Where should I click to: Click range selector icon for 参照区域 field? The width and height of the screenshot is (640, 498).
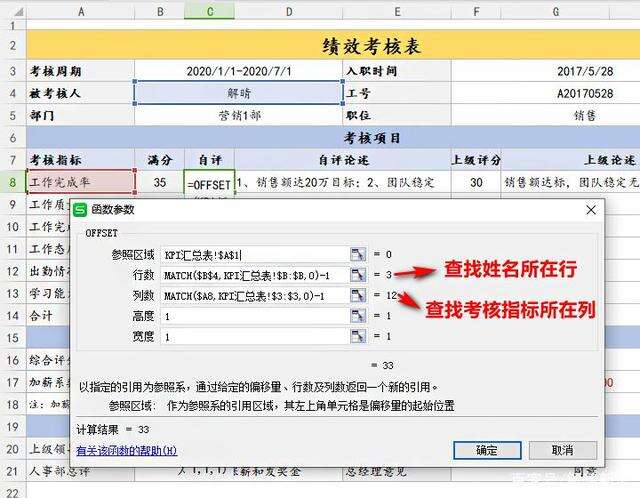(x=358, y=255)
